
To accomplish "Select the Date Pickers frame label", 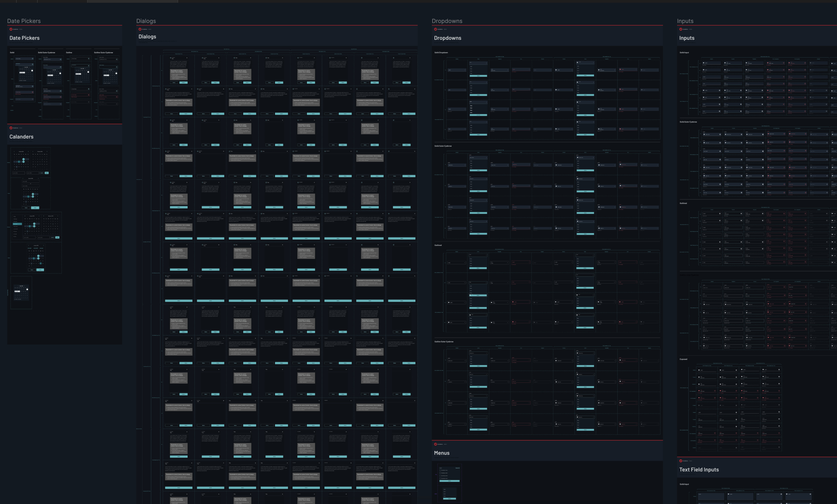I will 24,21.
